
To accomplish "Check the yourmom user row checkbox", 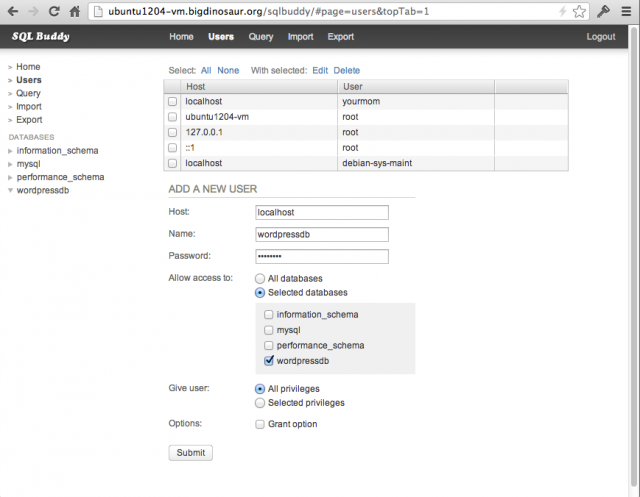I will [172, 101].
